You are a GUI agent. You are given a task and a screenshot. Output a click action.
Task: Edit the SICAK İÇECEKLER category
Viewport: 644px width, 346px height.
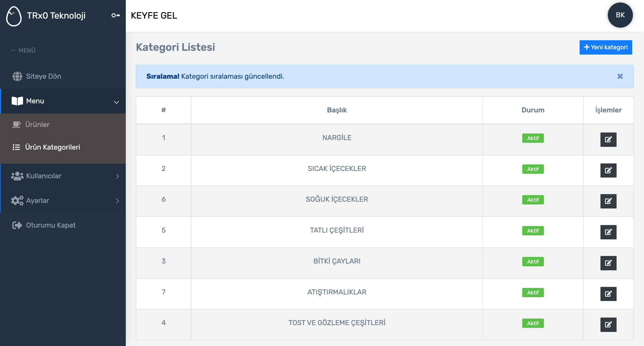(x=608, y=170)
